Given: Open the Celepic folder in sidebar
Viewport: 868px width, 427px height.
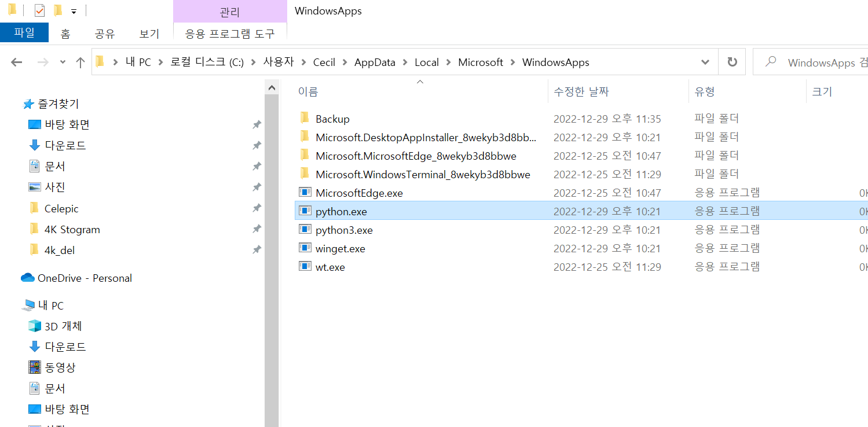Looking at the screenshot, I should tap(61, 208).
